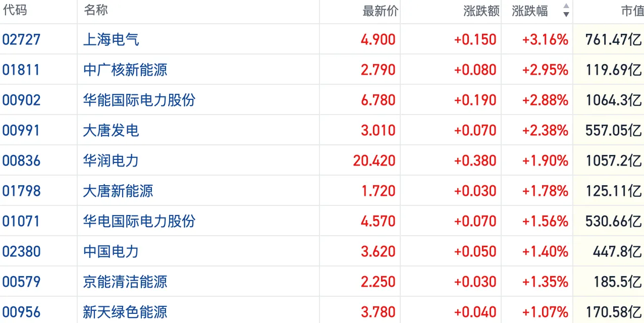Click the 1064.3亿 market value cell
The height and width of the screenshot is (323, 644).
click(x=614, y=100)
